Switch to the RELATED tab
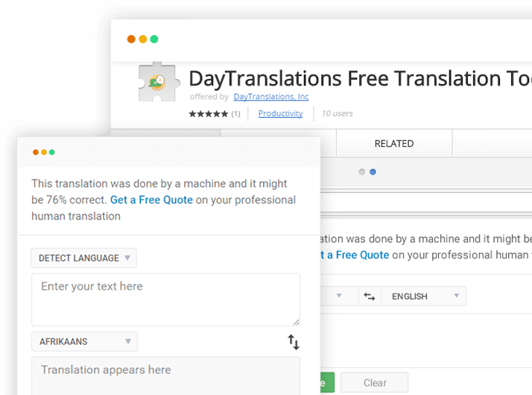This screenshot has width=532, height=395. click(394, 143)
